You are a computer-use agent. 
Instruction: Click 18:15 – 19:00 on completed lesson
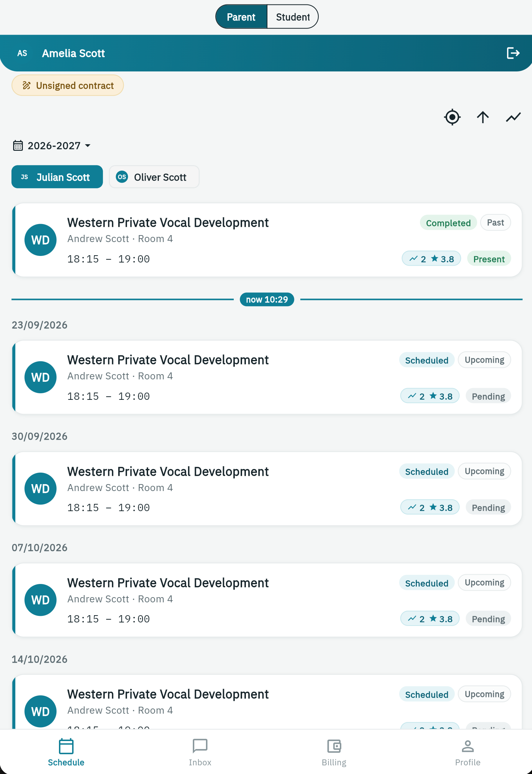tap(108, 259)
